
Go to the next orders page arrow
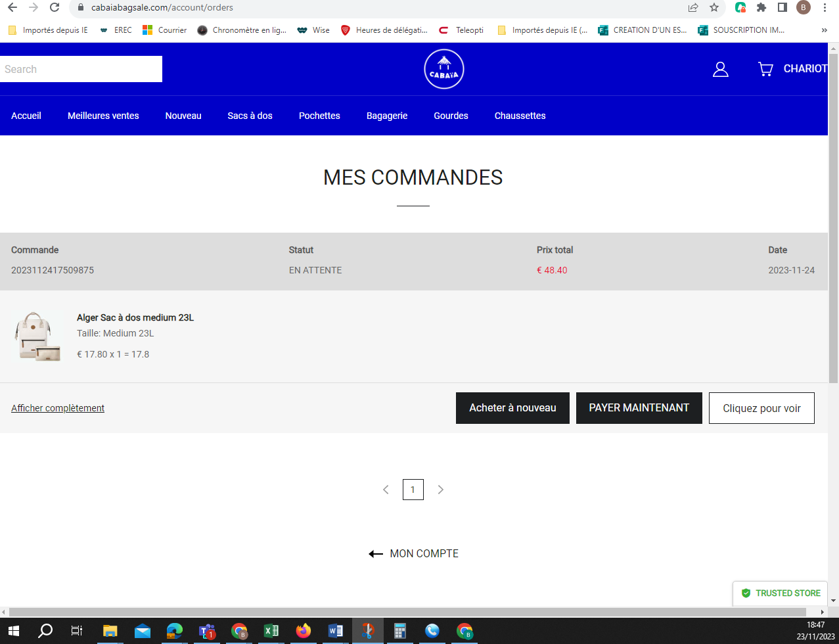[441, 490]
